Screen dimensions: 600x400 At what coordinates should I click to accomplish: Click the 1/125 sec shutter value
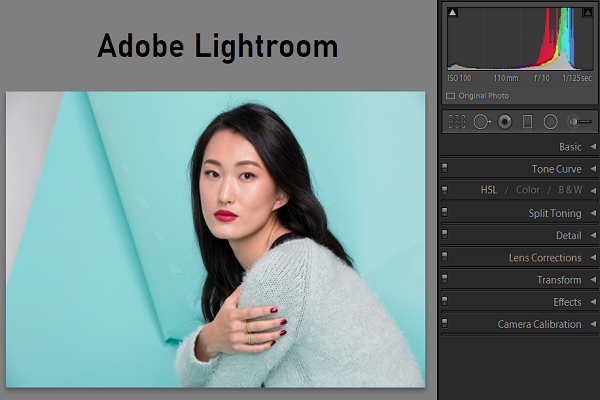(577, 78)
